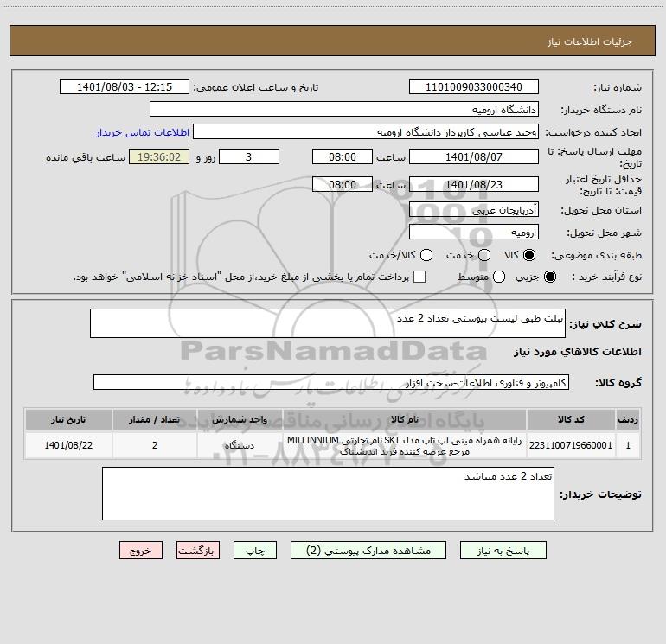Click the جزئیات اطلاعات نیاز header title

[590, 41]
